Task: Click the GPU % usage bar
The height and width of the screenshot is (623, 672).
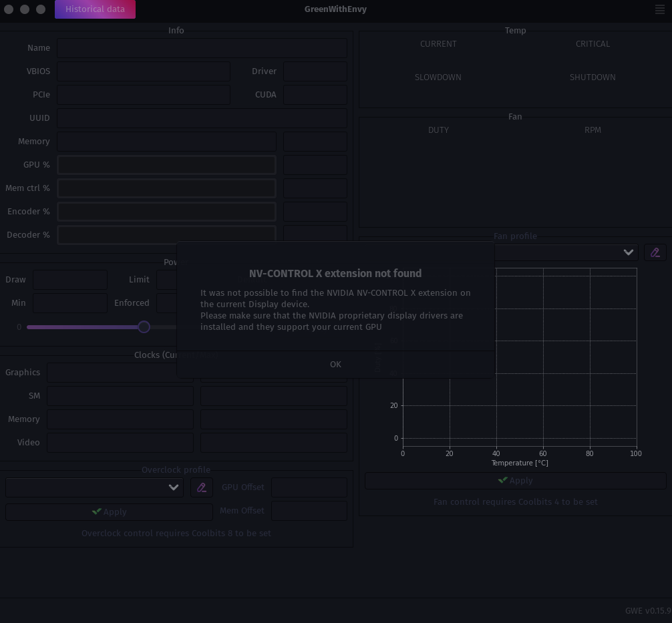Action: point(167,165)
